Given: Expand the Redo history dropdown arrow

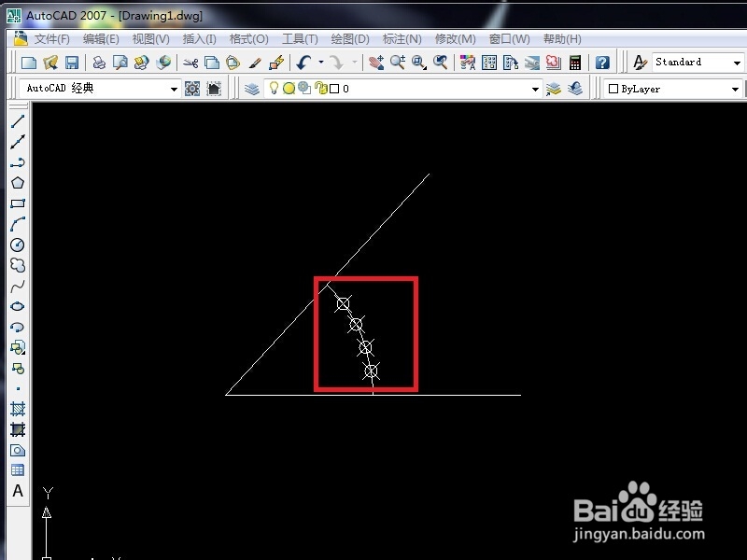Looking at the screenshot, I should pyautogui.click(x=355, y=63).
